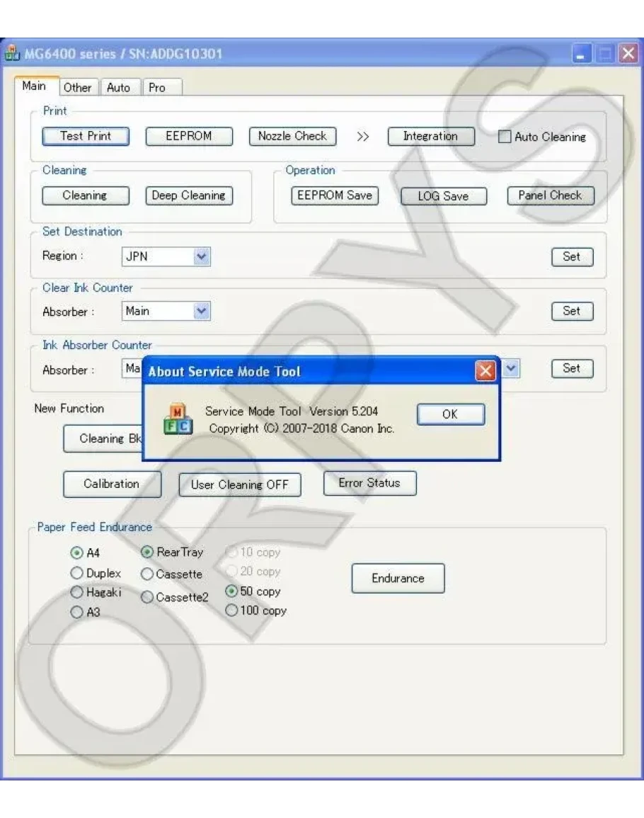Select the Duplex paper radio button
This screenshot has height=818, width=644.
(x=76, y=574)
